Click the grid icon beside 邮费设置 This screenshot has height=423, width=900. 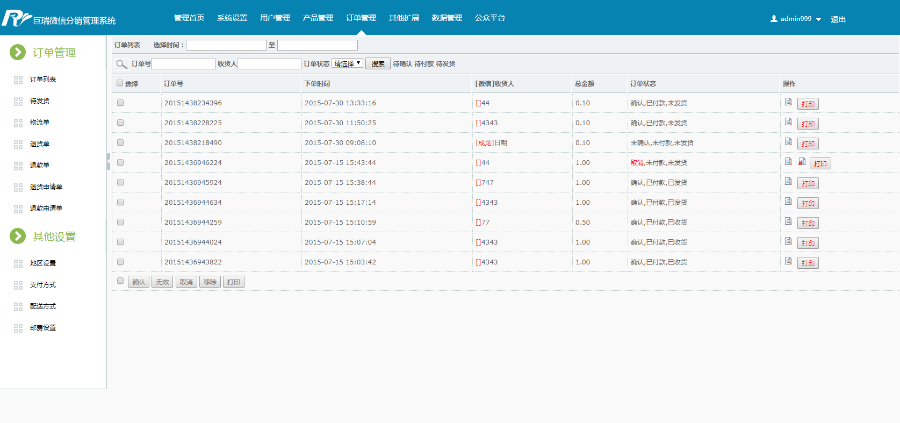(18, 328)
